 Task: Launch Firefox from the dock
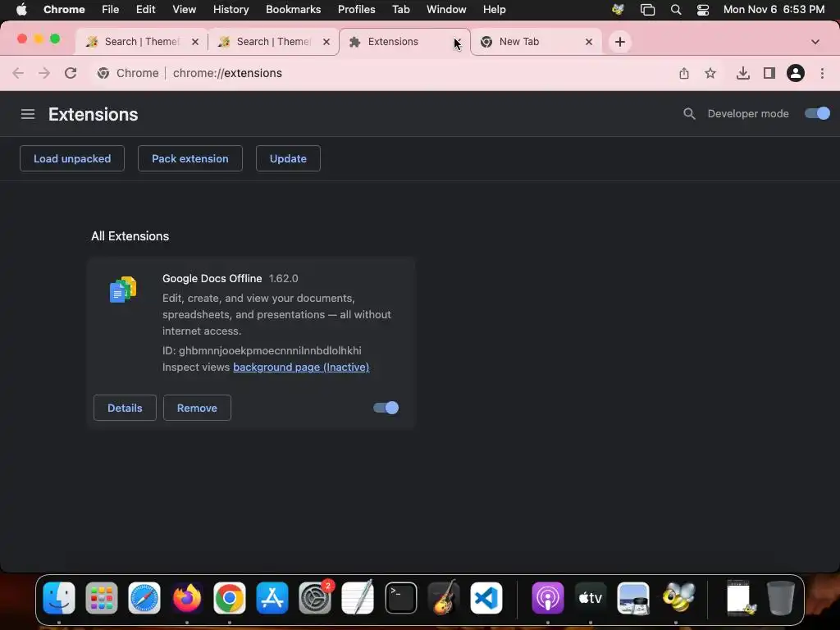(187, 597)
